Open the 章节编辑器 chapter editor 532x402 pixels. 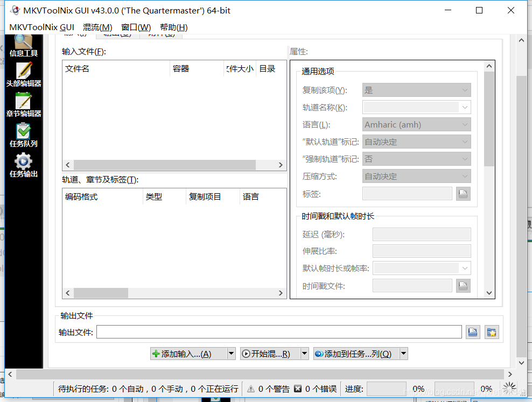(x=23, y=105)
